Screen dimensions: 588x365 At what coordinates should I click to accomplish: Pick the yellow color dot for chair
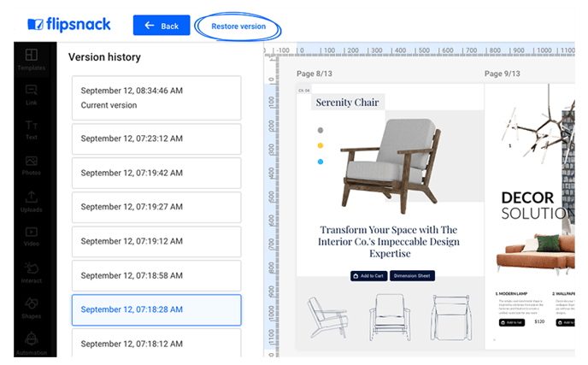coord(320,145)
